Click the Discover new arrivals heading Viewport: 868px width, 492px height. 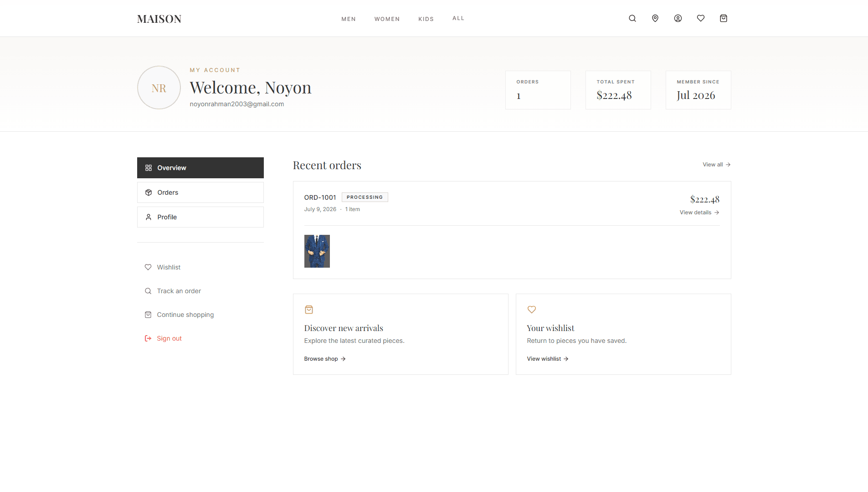(x=344, y=328)
